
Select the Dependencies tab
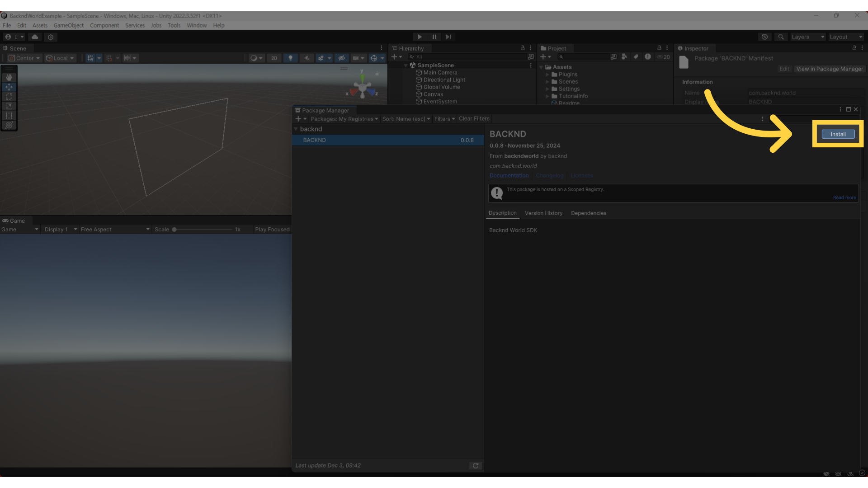(x=589, y=213)
